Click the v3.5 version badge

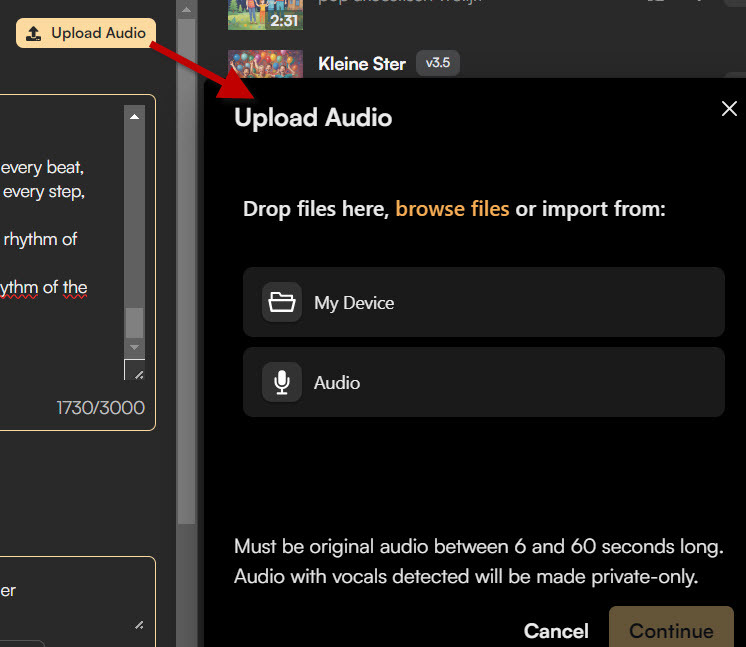click(437, 63)
